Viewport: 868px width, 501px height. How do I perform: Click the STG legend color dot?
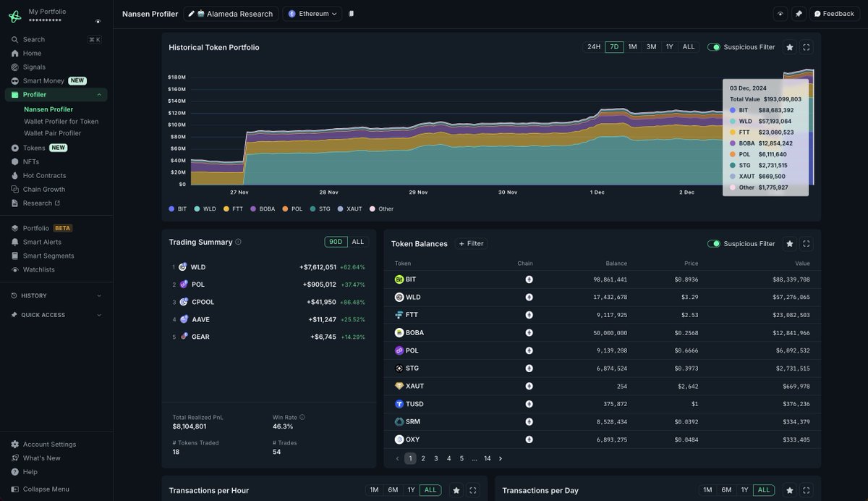coord(312,209)
